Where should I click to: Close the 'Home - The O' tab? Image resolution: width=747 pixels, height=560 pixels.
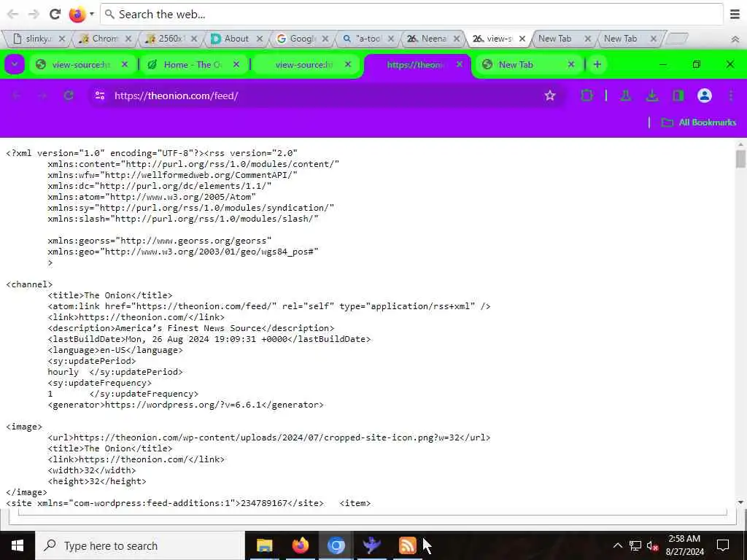pos(236,64)
